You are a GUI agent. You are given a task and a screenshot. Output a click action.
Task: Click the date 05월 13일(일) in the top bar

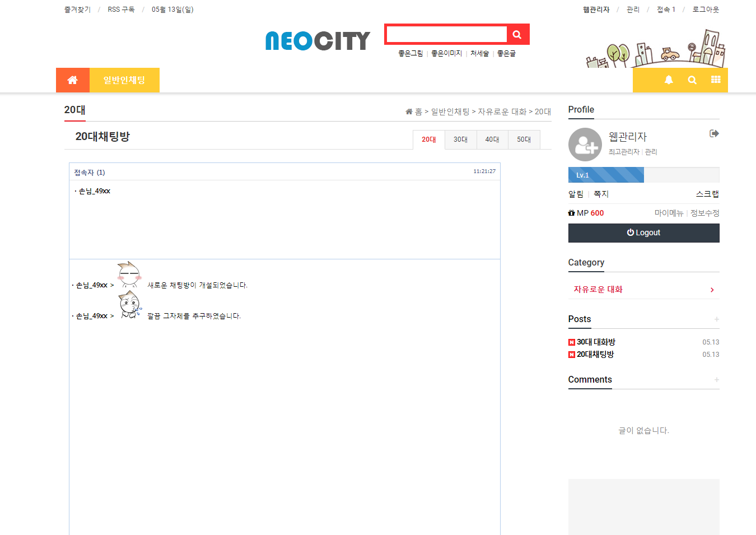172,10
